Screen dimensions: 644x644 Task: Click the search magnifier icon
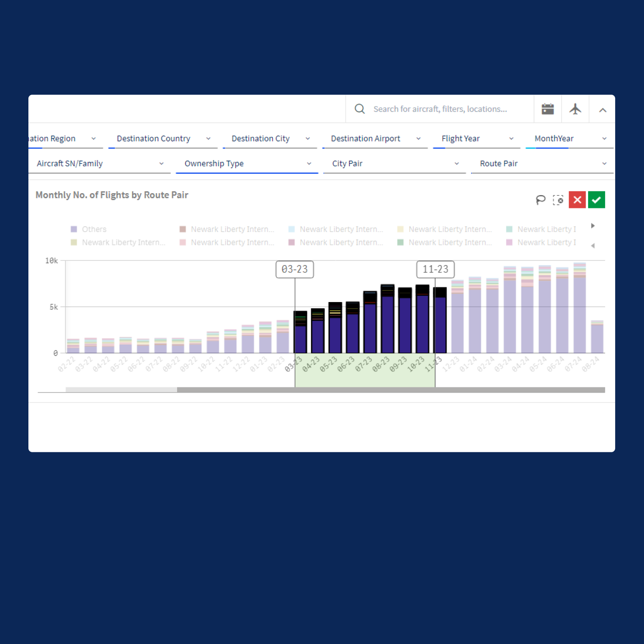tap(359, 108)
